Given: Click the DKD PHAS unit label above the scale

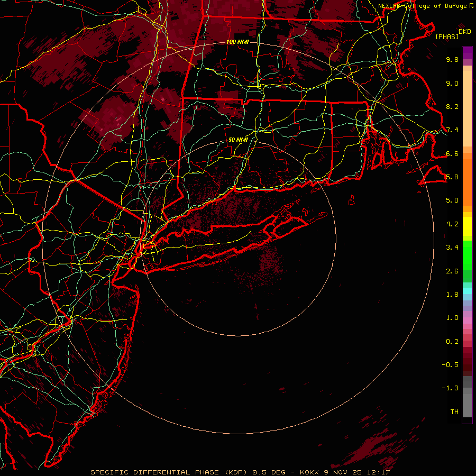Looking at the screenshot, I should (x=453, y=34).
